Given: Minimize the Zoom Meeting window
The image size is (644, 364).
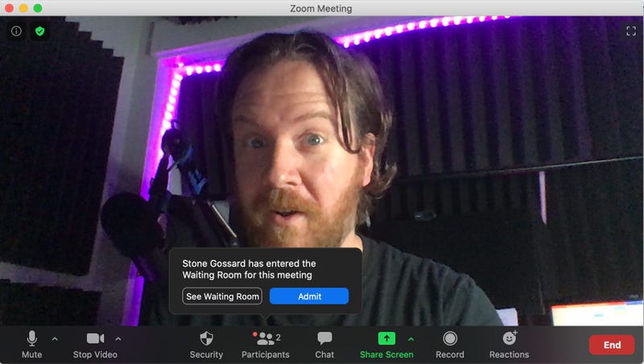Looking at the screenshot, I should click(23, 8).
